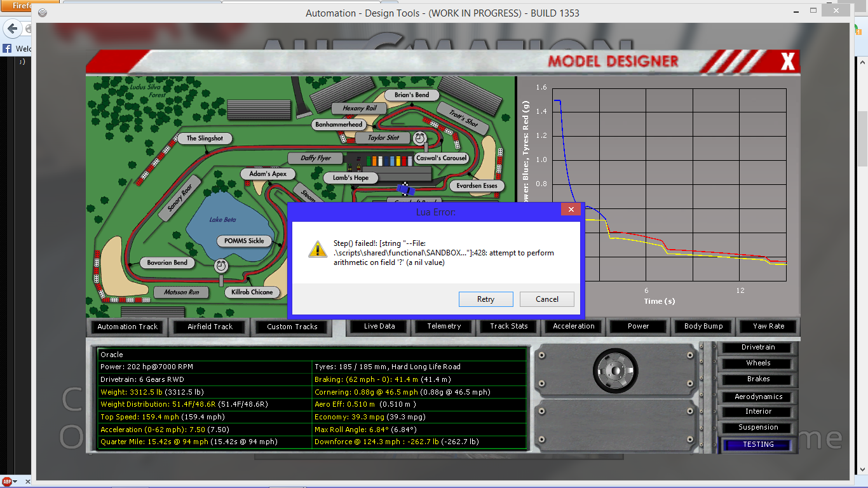Click the Bavarian Bend label
Viewport: 868px width, 488px height.
tap(167, 263)
